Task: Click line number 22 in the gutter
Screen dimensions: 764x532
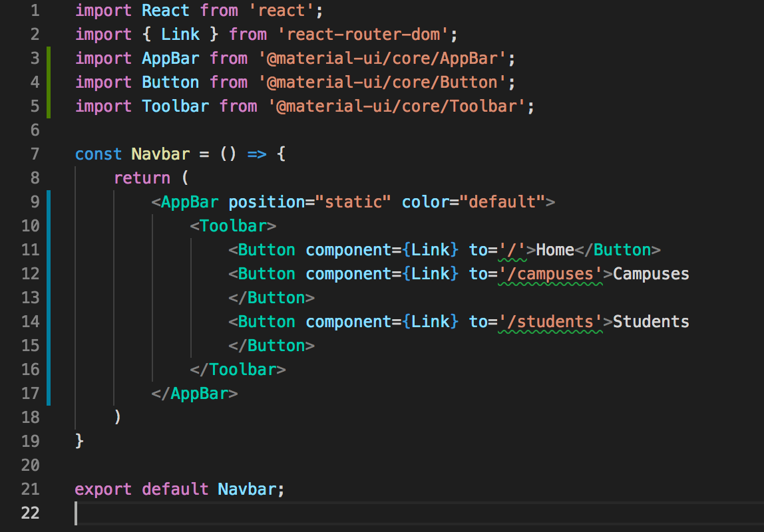Action: pyautogui.click(x=30, y=513)
